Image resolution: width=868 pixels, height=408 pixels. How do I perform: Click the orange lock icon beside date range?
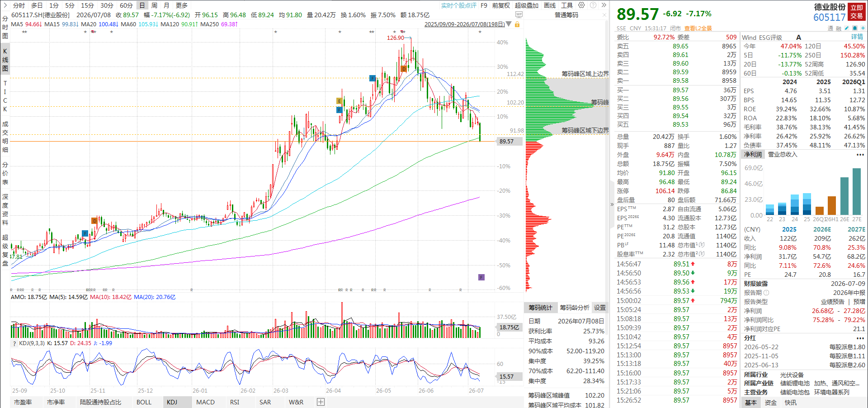[517, 24]
